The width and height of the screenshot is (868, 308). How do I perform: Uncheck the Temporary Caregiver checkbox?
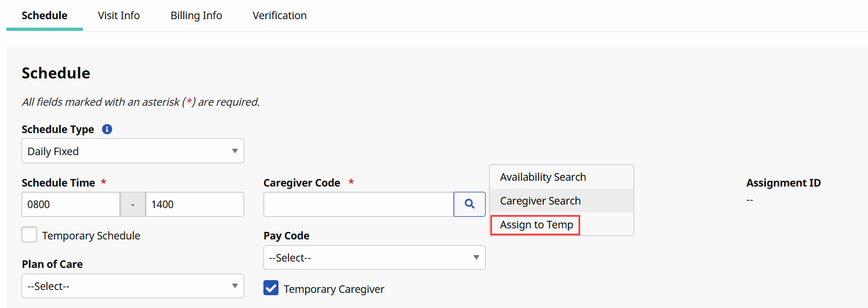[x=271, y=289]
